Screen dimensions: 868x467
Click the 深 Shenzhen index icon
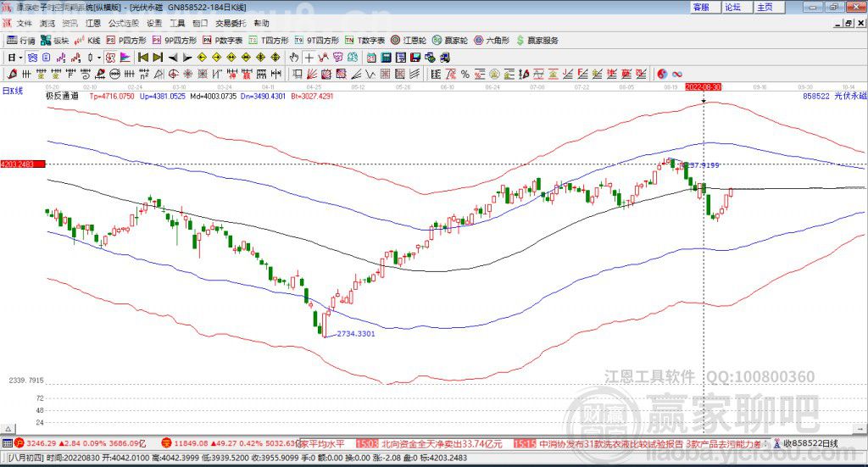(x=166, y=442)
